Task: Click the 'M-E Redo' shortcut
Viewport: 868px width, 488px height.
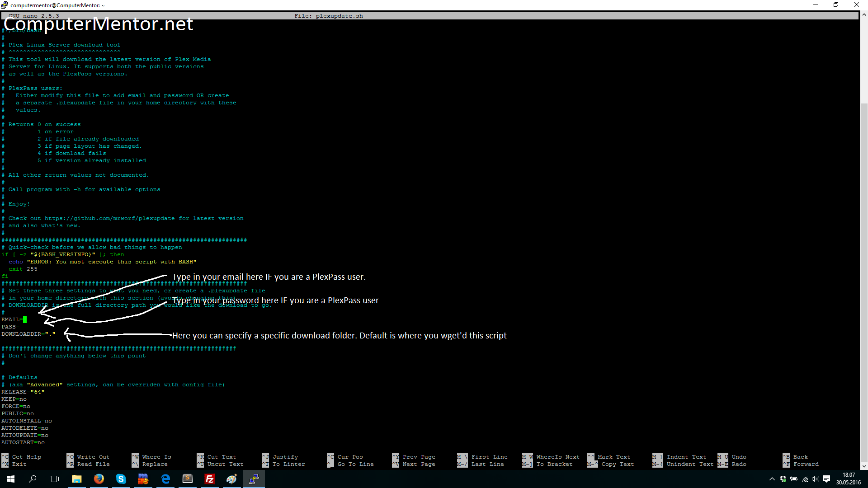Action: pyautogui.click(x=732, y=464)
